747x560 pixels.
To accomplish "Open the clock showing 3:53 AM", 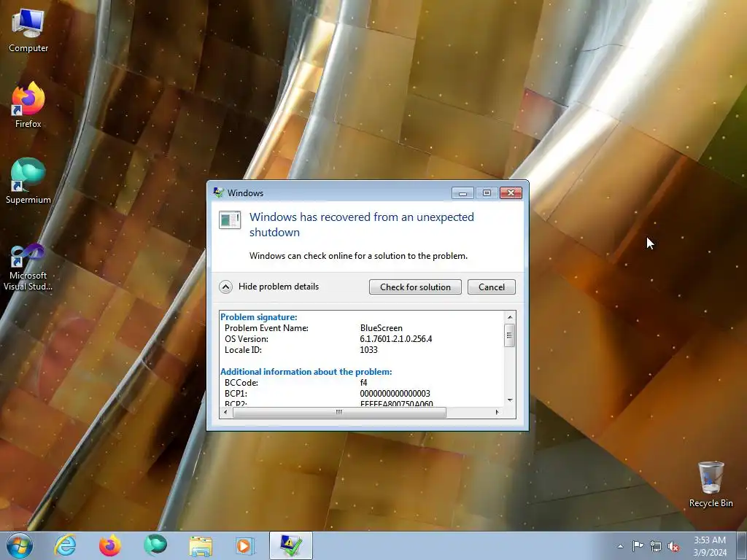I will click(710, 546).
